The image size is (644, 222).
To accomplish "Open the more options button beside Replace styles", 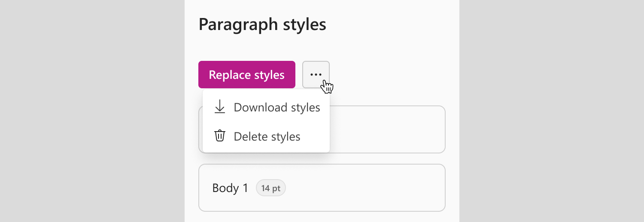I will (316, 75).
